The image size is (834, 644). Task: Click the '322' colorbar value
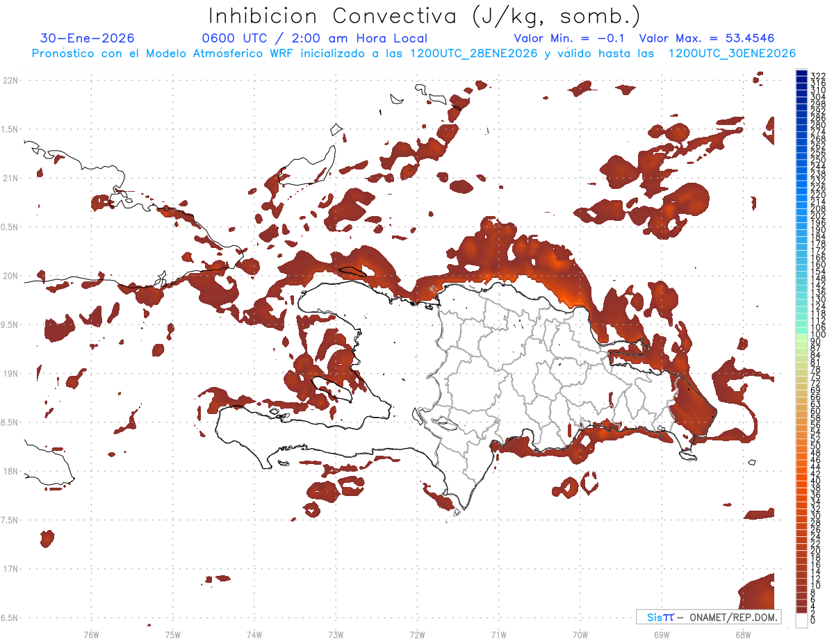818,76
